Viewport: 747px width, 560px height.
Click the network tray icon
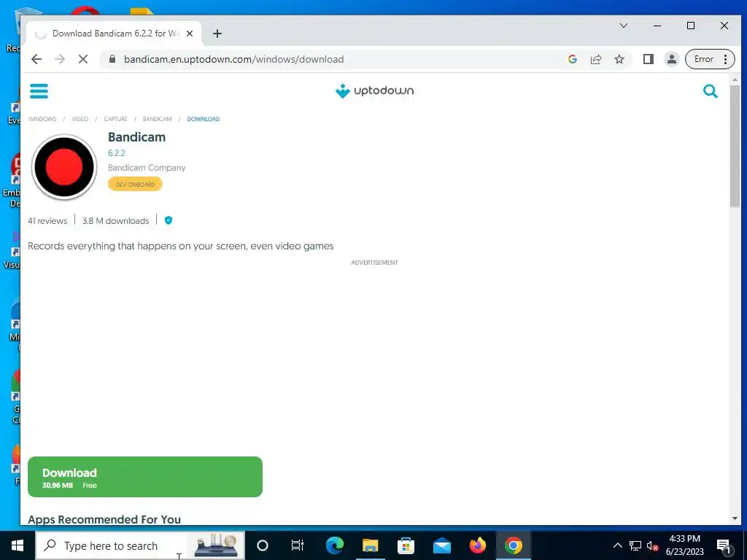coord(635,545)
